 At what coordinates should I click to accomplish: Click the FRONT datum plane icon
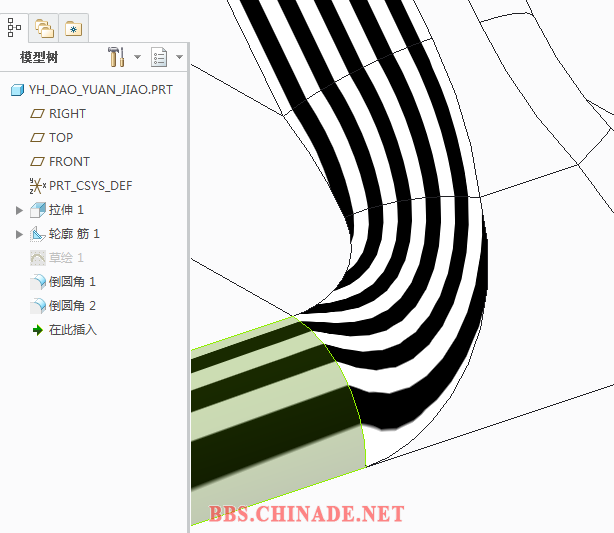click(37, 161)
